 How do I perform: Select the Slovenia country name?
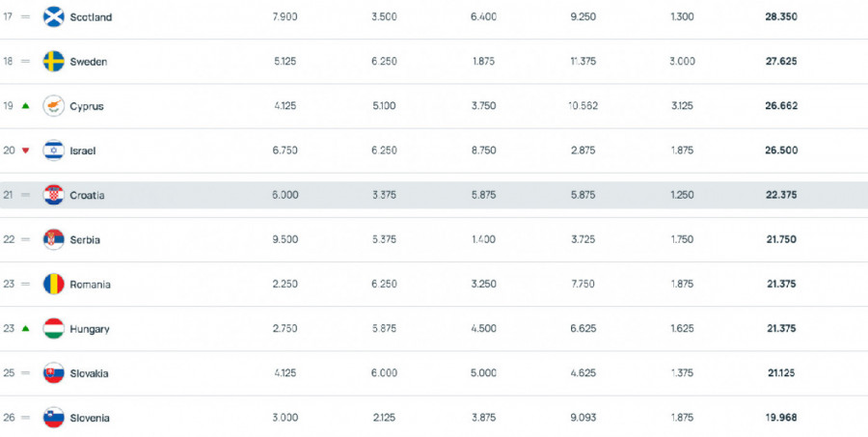click(x=90, y=418)
